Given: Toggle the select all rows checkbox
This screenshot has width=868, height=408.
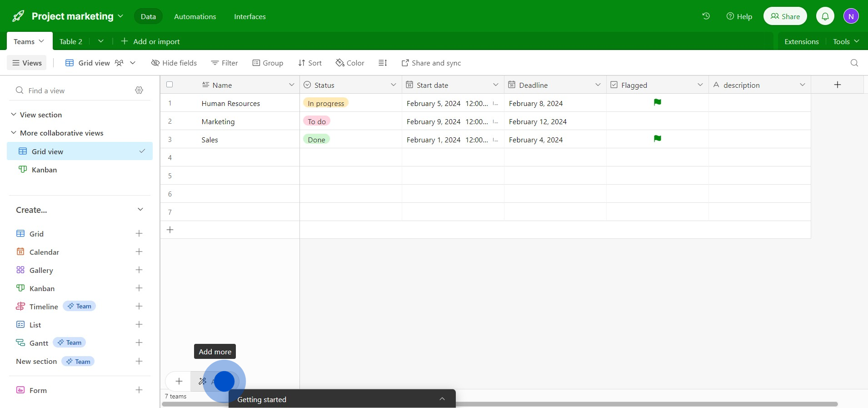Looking at the screenshot, I should [x=170, y=85].
